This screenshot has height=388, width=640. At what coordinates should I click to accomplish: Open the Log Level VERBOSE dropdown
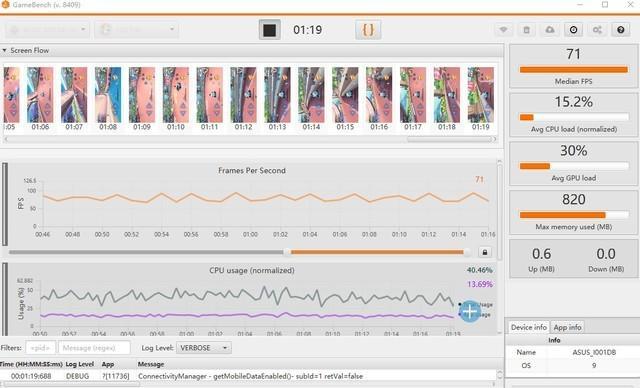pos(204,348)
